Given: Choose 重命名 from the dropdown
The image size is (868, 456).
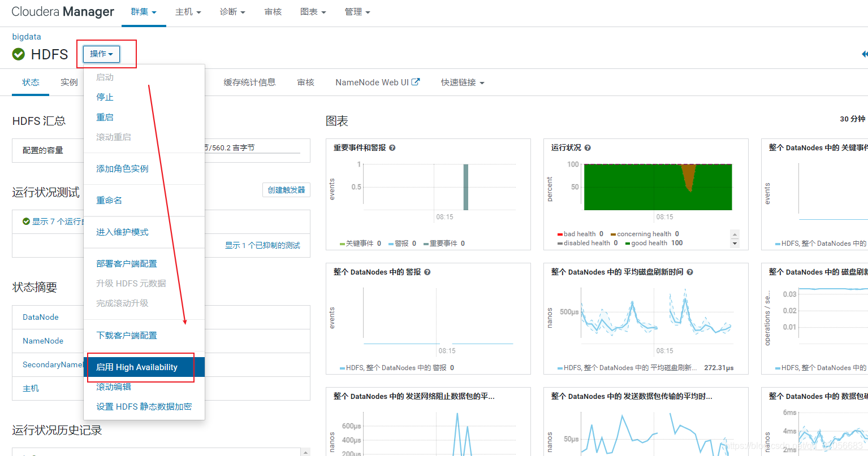Looking at the screenshot, I should tap(144, 200).
